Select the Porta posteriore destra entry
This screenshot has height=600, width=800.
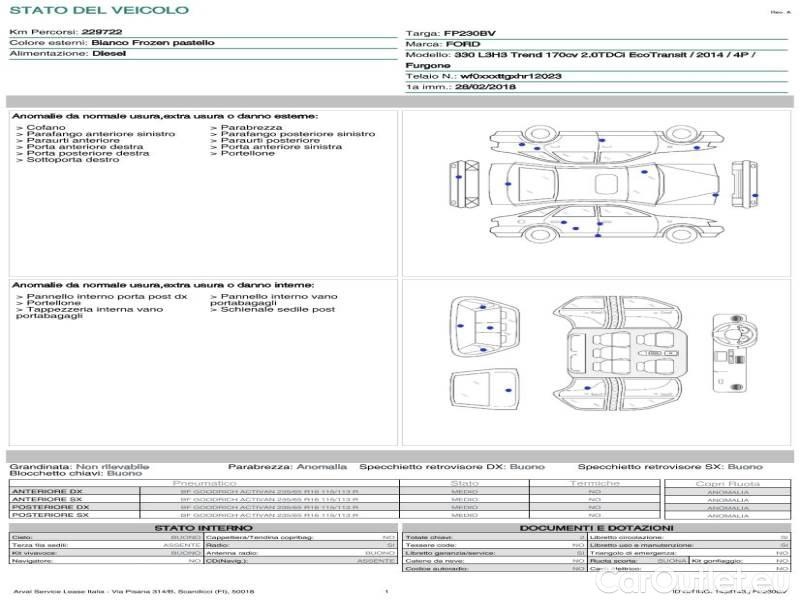click(x=83, y=153)
